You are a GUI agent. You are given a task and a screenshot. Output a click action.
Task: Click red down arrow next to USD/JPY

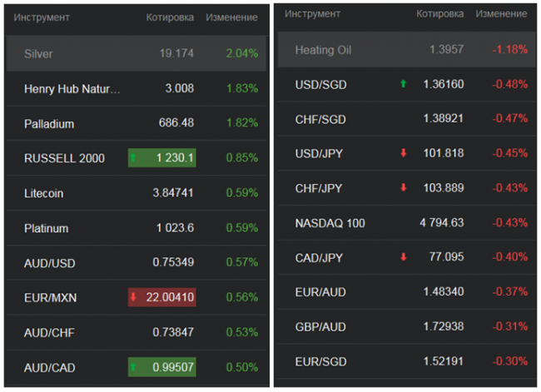pyautogui.click(x=404, y=153)
